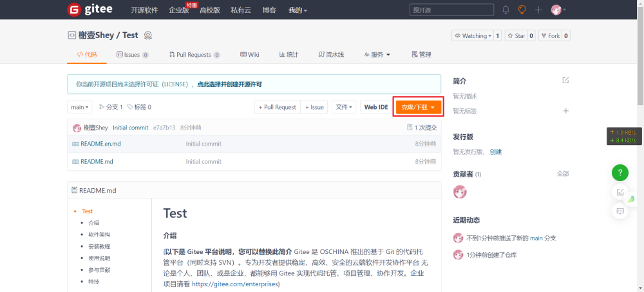The height and width of the screenshot is (292, 644).
Task: Open the Wiki tab
Action: point(250,55)
